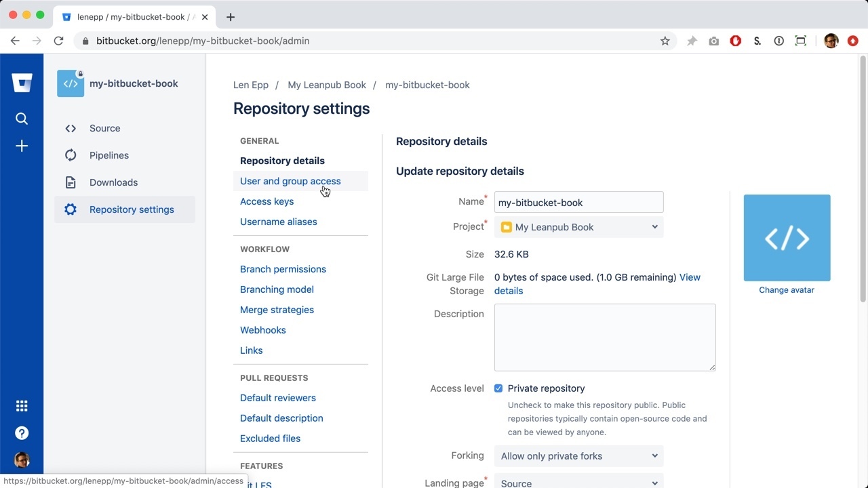Image resolution: width=868 pixels, height=488 pixels.
Task: Click the Len Epp breadcrumb
Action: [x=251, y=85]
